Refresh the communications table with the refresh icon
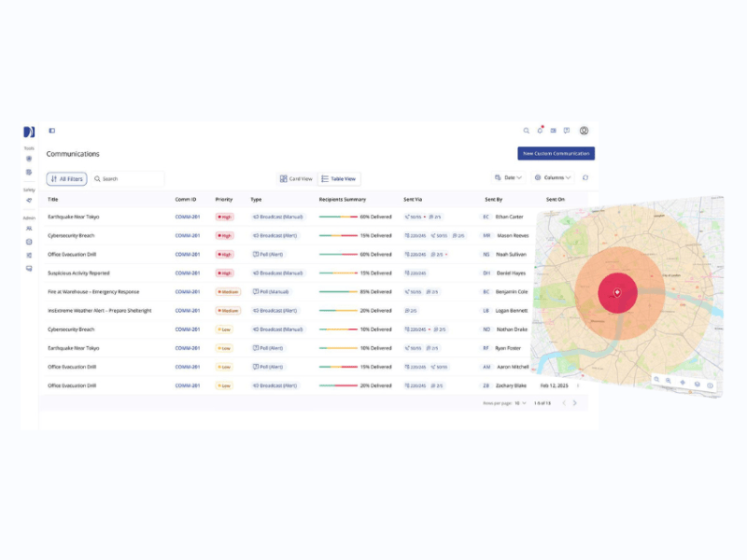 (x=585, y=177)
